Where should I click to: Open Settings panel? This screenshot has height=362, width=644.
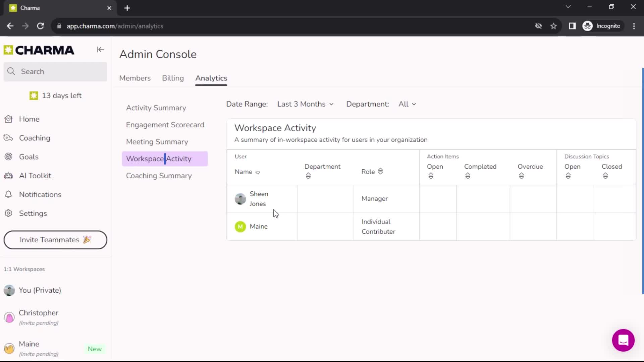point(33,213)
